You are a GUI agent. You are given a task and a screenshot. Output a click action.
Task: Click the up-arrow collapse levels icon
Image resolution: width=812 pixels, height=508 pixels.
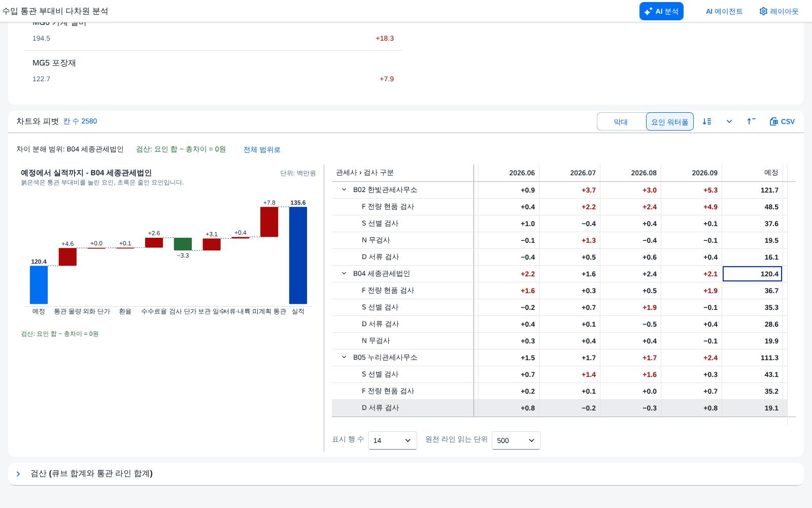tap(751, 121)
